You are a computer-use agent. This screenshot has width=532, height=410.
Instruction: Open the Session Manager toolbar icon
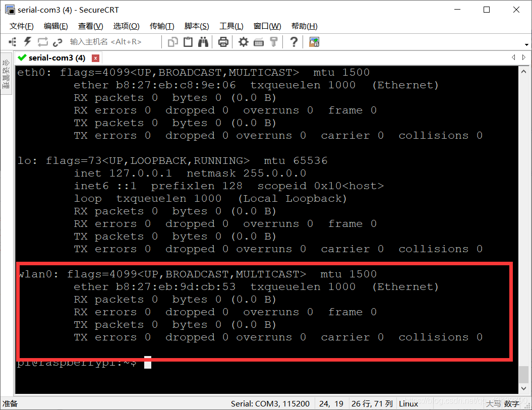click(x=12, y=42)
